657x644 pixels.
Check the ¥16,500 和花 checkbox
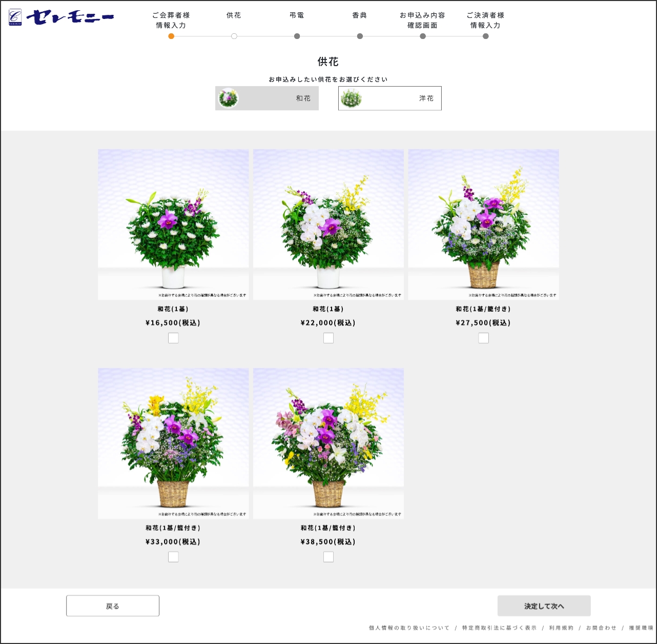point(173,338)
